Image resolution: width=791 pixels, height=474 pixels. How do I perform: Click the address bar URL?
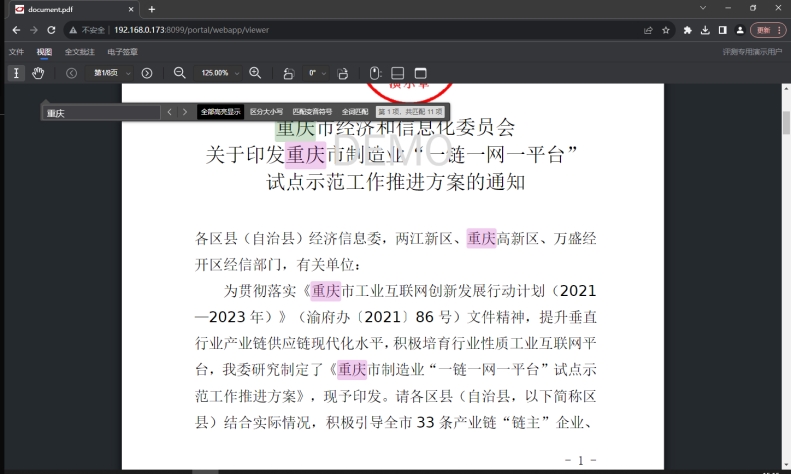(x=191, y=30)
